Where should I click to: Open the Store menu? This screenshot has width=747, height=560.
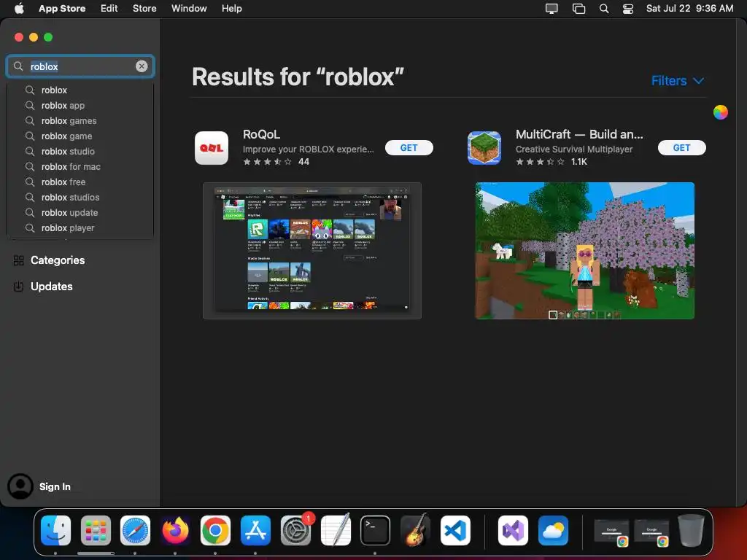click(x=144, y=8)
